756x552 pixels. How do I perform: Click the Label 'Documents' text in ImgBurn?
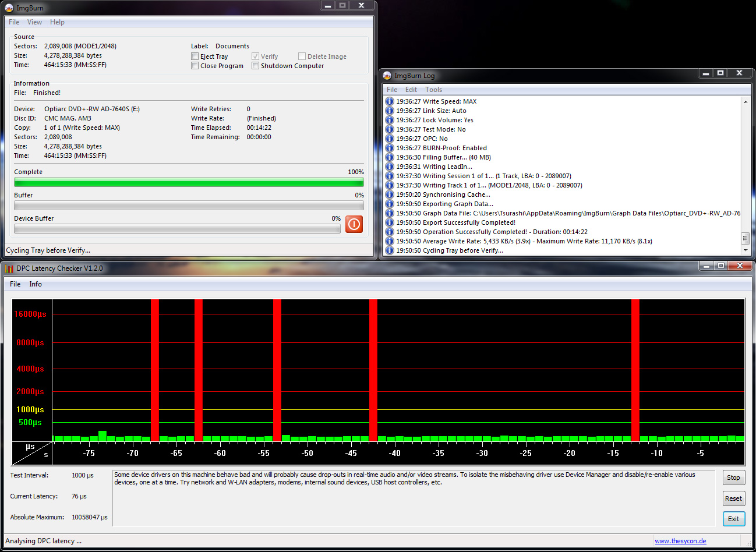[232, 46]
